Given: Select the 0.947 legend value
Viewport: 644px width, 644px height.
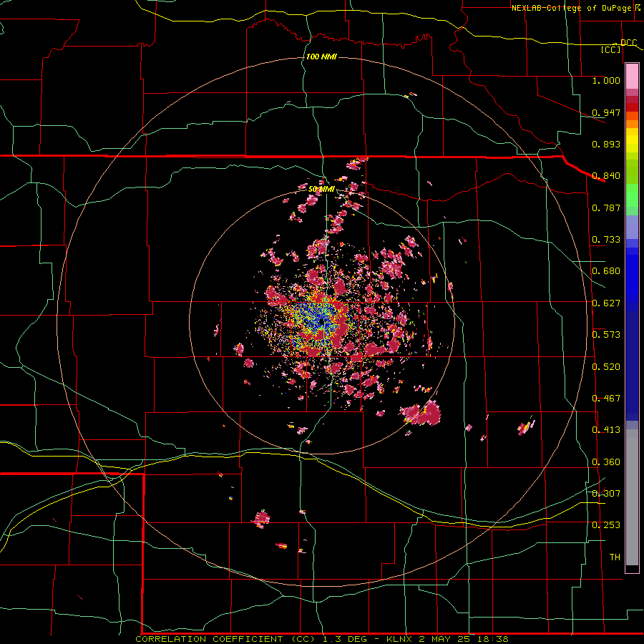Looking at the screenshot, I should (606, 112).
